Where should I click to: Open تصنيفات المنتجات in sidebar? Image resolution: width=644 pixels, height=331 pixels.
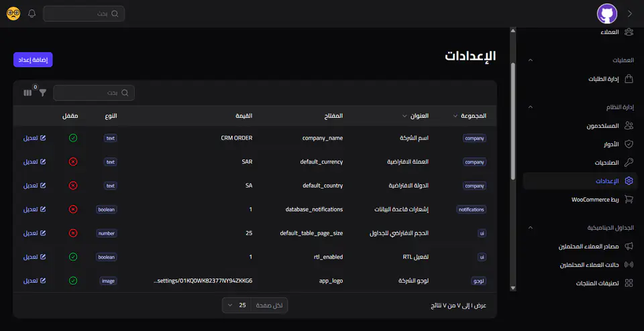597,283
